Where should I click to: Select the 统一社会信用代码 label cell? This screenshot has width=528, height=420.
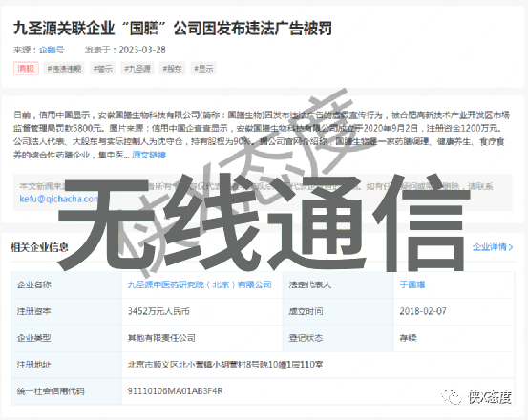point(66,391)
